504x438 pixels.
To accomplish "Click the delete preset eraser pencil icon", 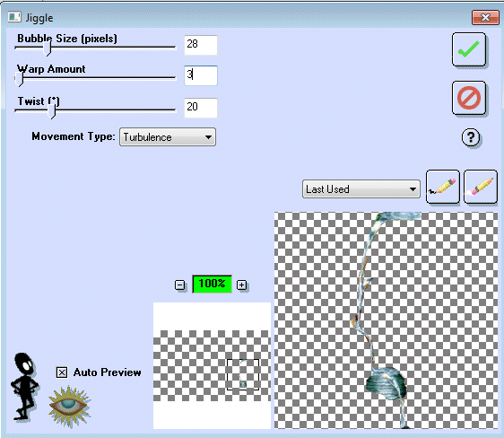I will (x=481, y=187).
